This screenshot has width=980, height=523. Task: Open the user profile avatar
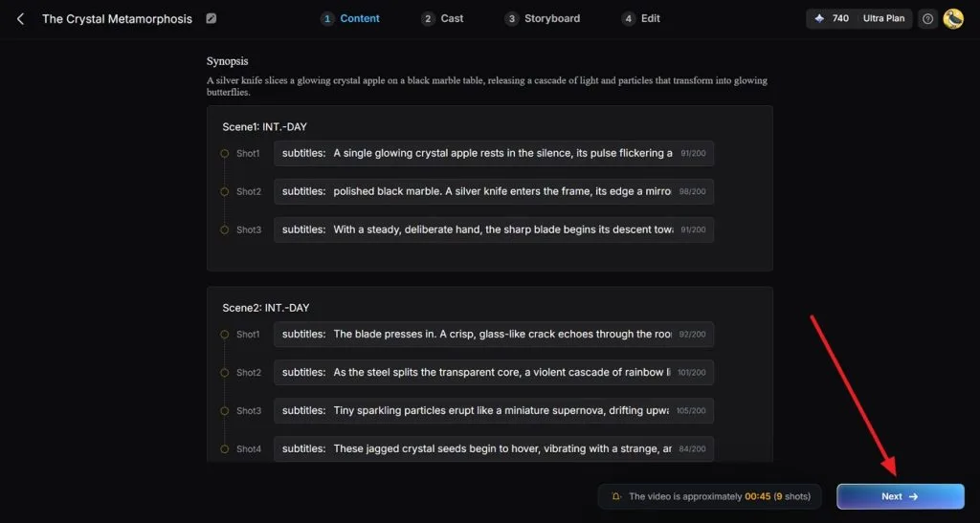pyautogui.click(x=953, y=19)
